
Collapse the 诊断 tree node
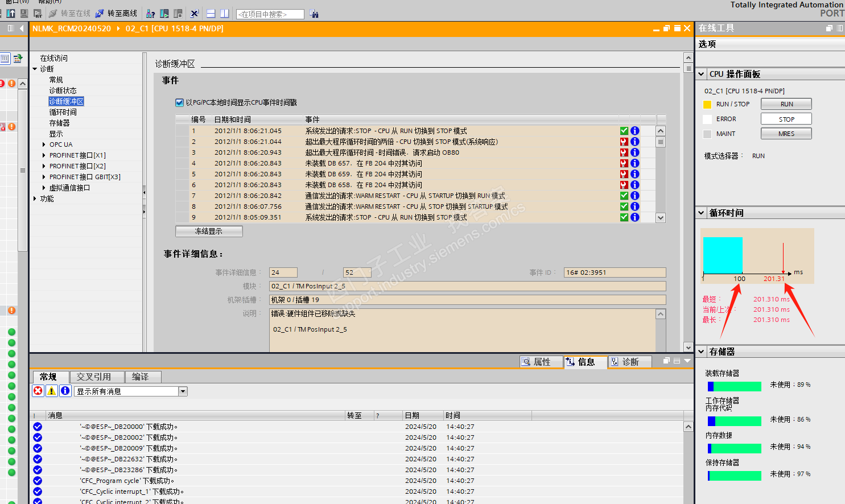(35, 69)
